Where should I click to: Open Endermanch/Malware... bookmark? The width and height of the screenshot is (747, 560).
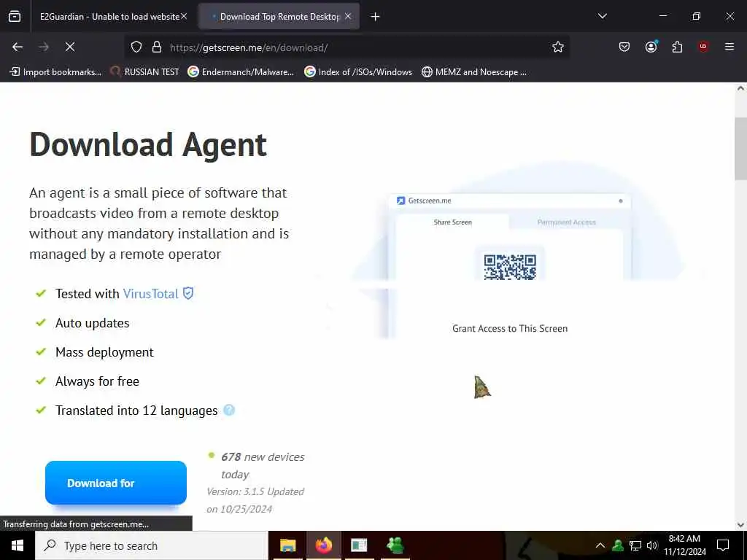coord(241,72)
